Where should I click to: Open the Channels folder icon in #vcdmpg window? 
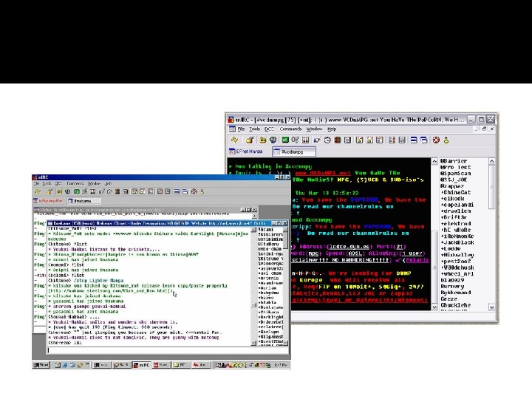[263, 140]
